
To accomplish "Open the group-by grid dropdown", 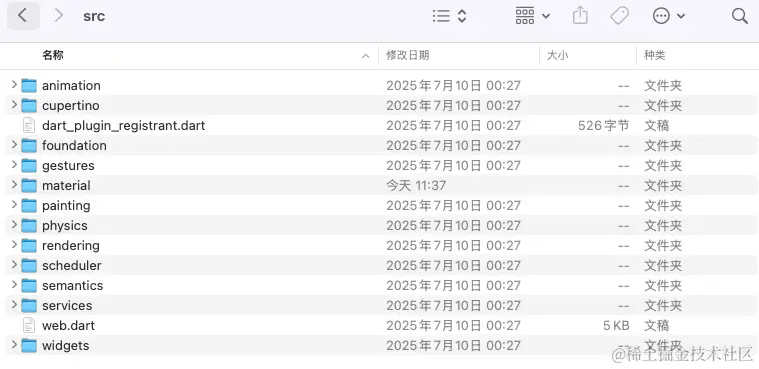I will 532,16.
